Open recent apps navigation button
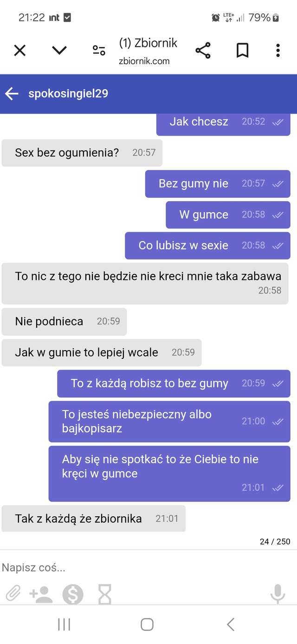 (x=64, y=624)
